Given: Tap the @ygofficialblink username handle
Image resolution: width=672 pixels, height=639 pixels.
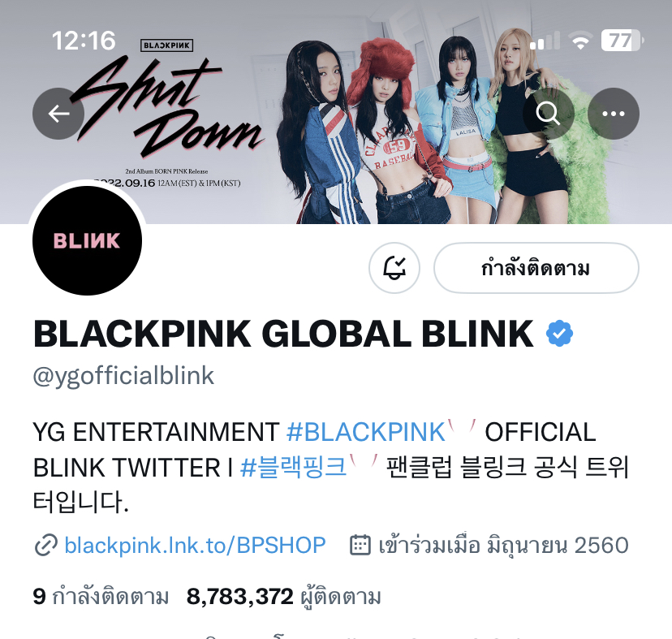Looking at the screenshot, I should click(123, 376).
